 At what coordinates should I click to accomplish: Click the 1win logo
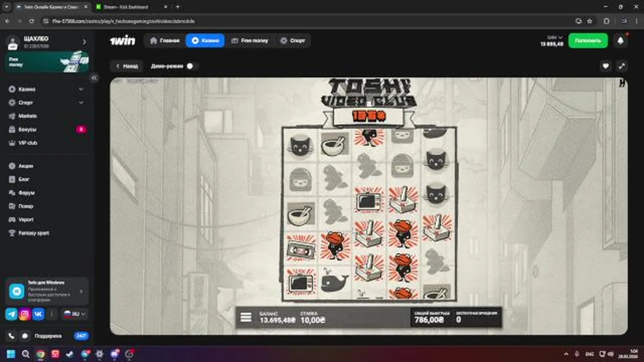click(122, 41)
